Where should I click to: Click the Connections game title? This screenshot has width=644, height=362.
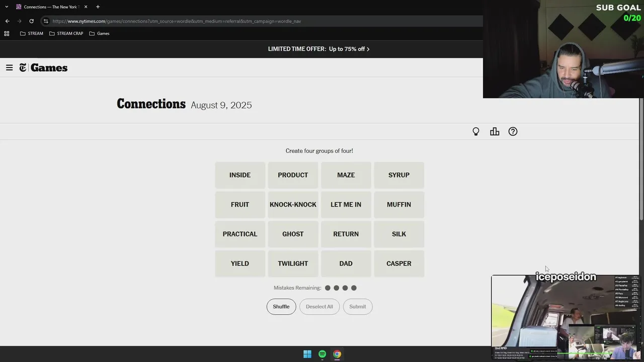point(151,104)
